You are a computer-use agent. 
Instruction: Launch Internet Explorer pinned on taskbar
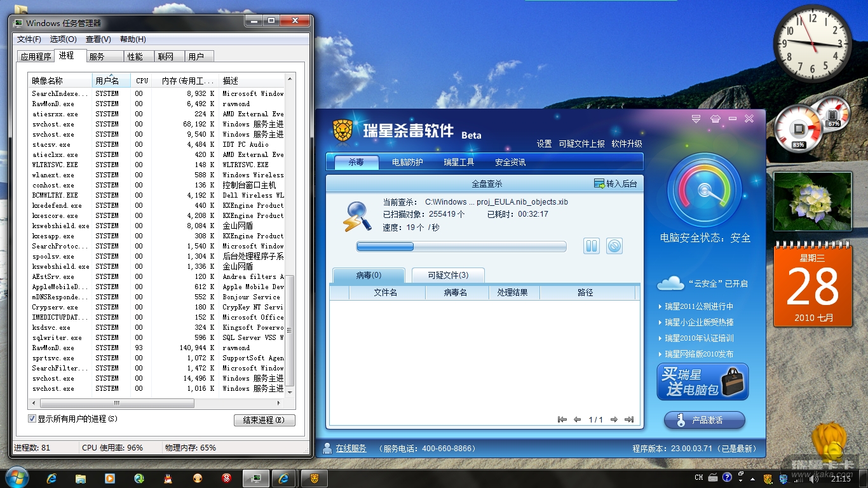click(51, 478)
